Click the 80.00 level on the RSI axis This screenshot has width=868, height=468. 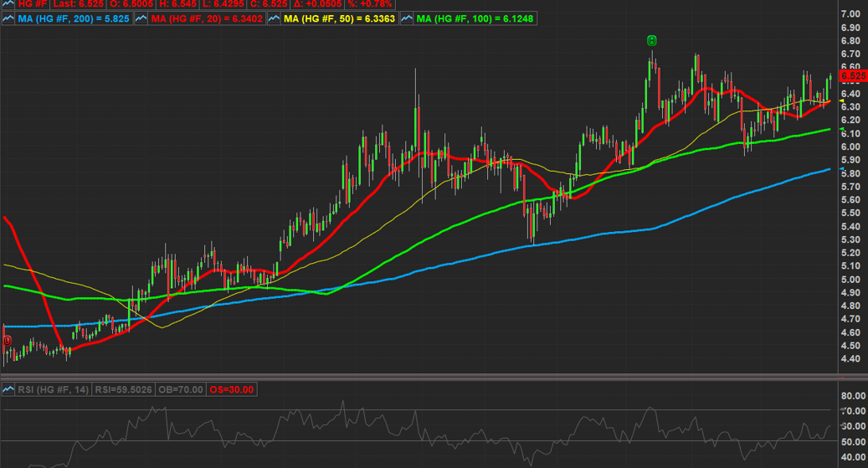pyautogui.click(x=853, y=396)
